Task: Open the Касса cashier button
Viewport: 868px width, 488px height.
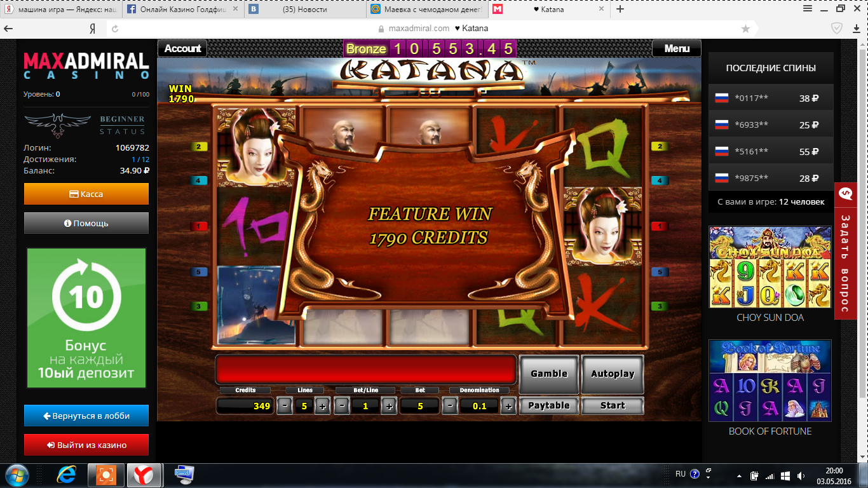Action: click(x=86, y=194)
